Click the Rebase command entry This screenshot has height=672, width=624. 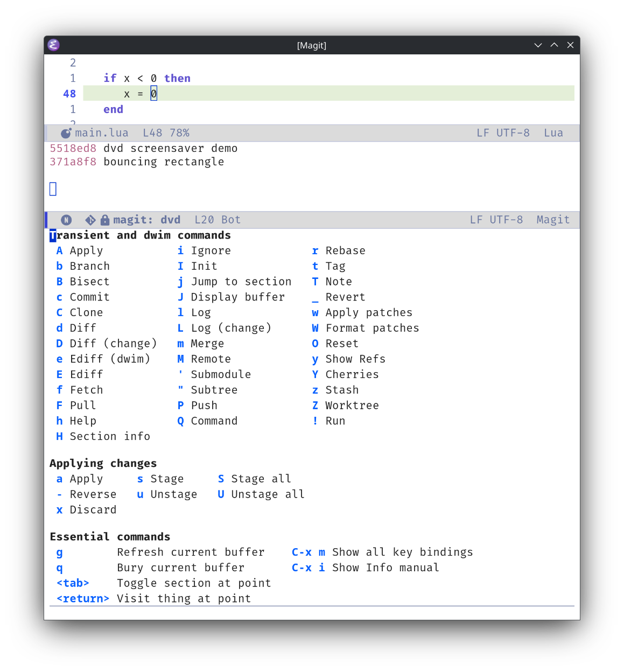pyautogui.click(x=339, y=251)
